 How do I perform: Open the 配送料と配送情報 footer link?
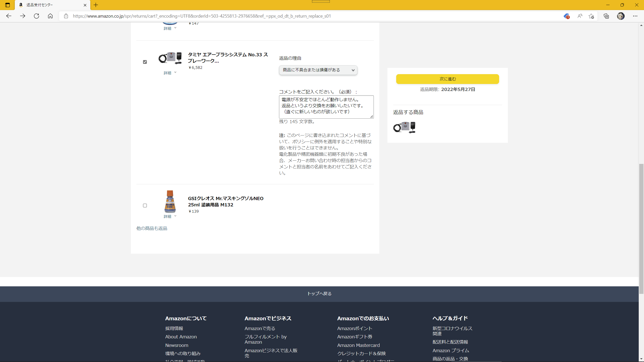pos(450,342)
